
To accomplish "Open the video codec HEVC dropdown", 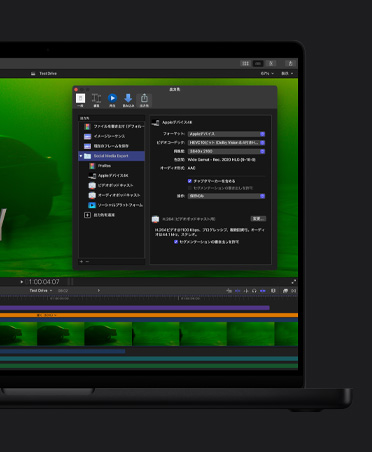I will (x=226, y=143).
